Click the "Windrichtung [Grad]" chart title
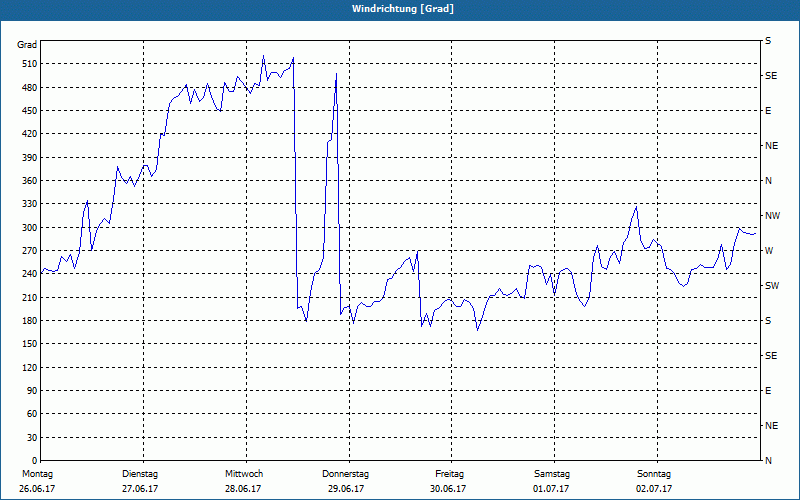The height and width of the screenshot is (500, 800). [x=403, y=9]
